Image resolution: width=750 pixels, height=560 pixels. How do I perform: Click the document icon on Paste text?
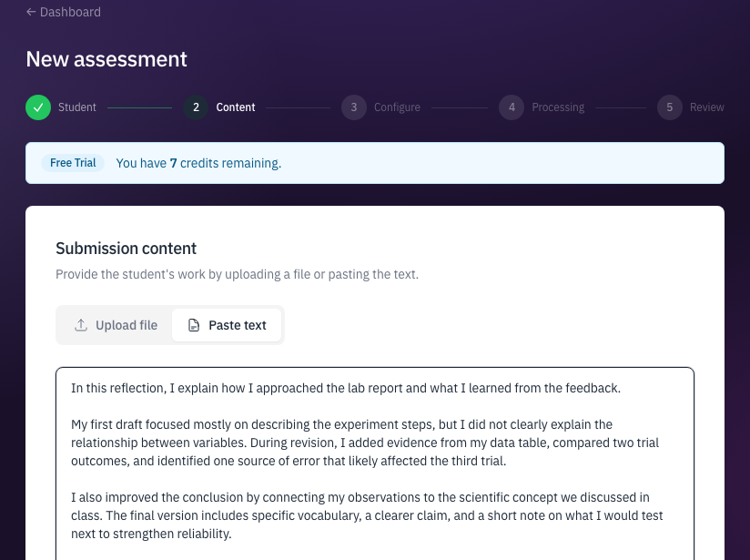click(193, 324)
